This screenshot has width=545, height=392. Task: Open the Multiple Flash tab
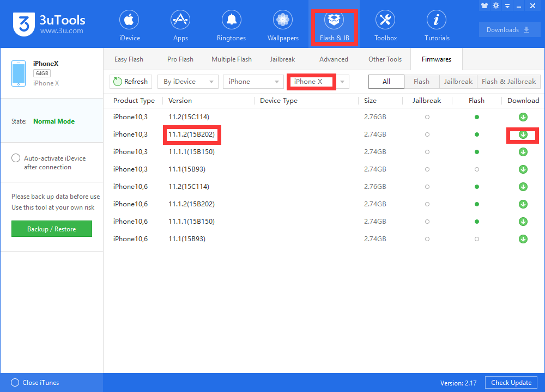[232, 59]
